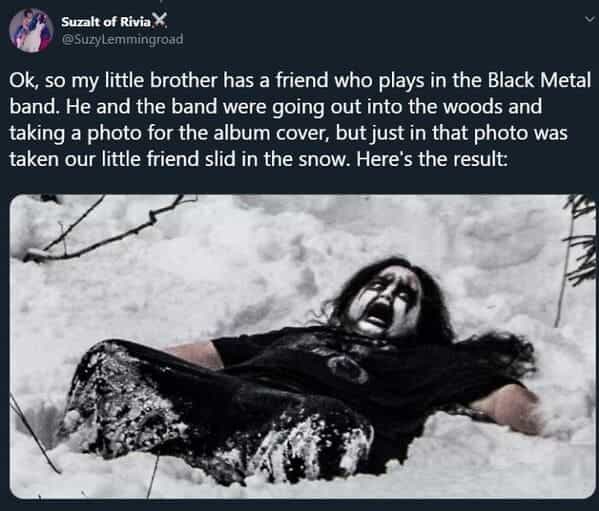Open the Suzalt of Rivia display name

click(106, 22)
